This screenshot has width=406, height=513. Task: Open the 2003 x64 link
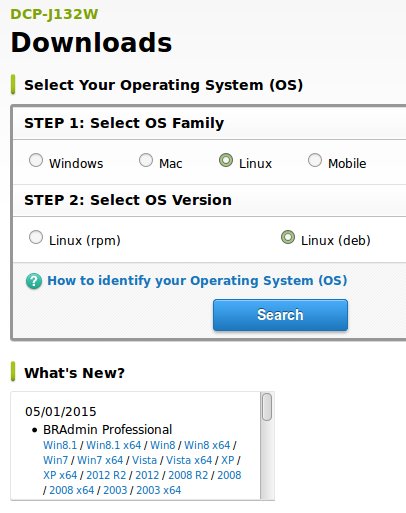159,490
